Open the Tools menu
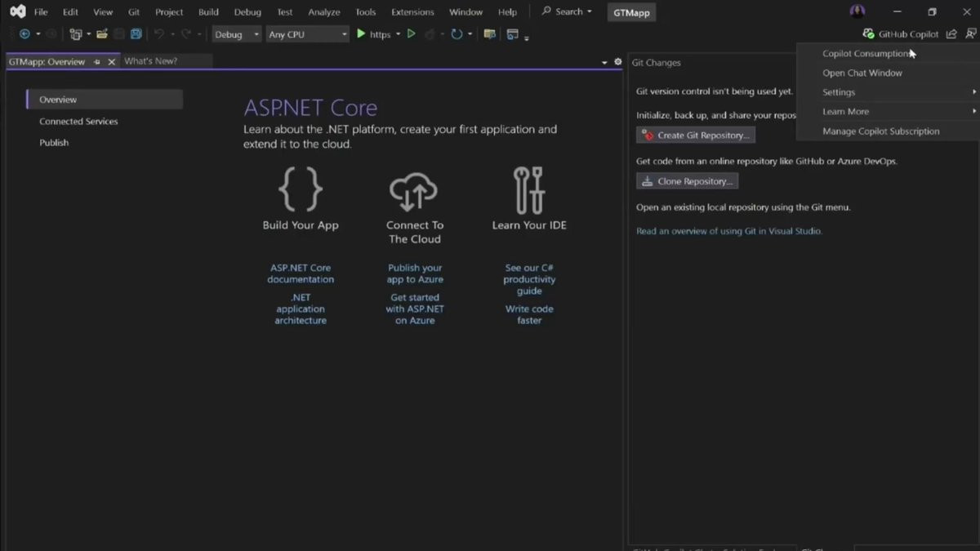 click(x=366, y=12)
